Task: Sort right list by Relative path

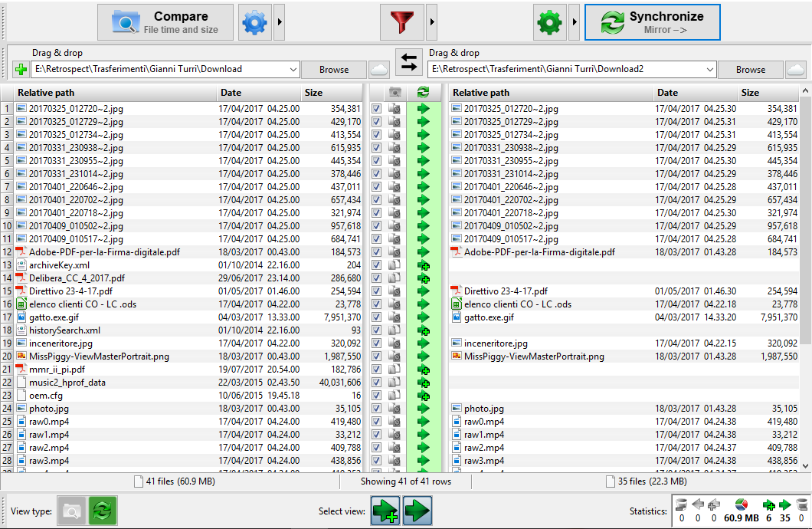Action: (551, 93)
